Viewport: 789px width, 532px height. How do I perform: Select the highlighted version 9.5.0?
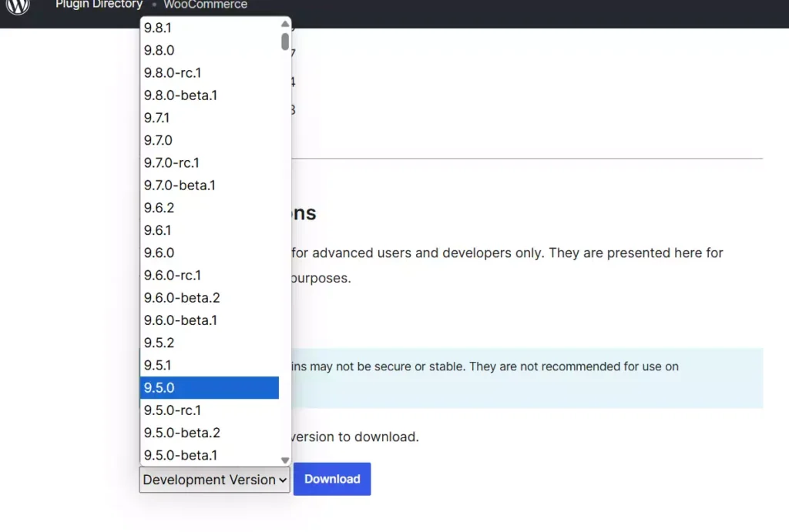coord(210,388)
